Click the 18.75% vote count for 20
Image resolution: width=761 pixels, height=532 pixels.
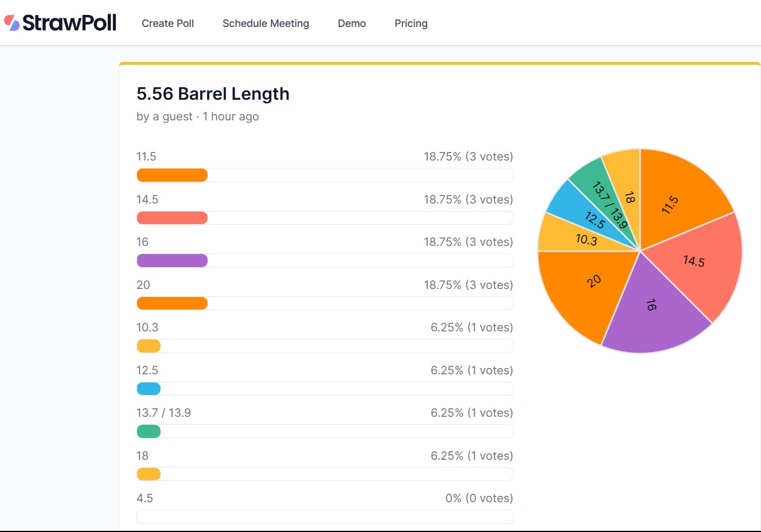tap(469, 285)
